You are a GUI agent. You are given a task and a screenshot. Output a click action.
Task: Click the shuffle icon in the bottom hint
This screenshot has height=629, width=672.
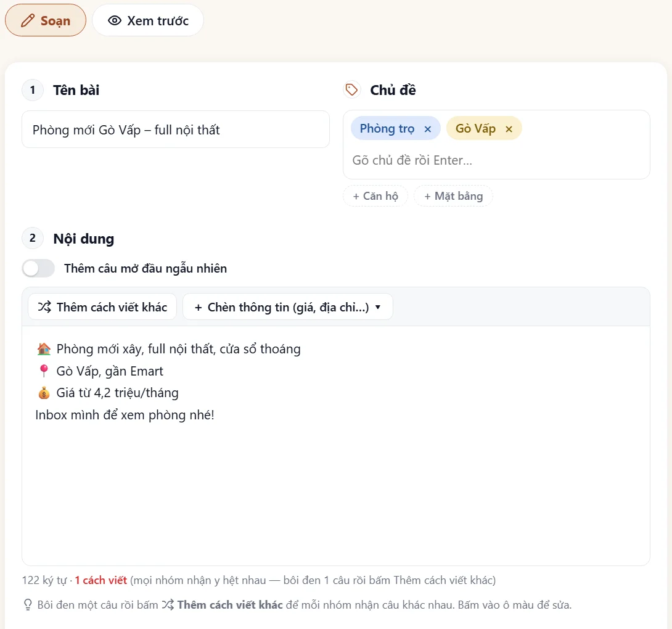click(x=168, y=604)
